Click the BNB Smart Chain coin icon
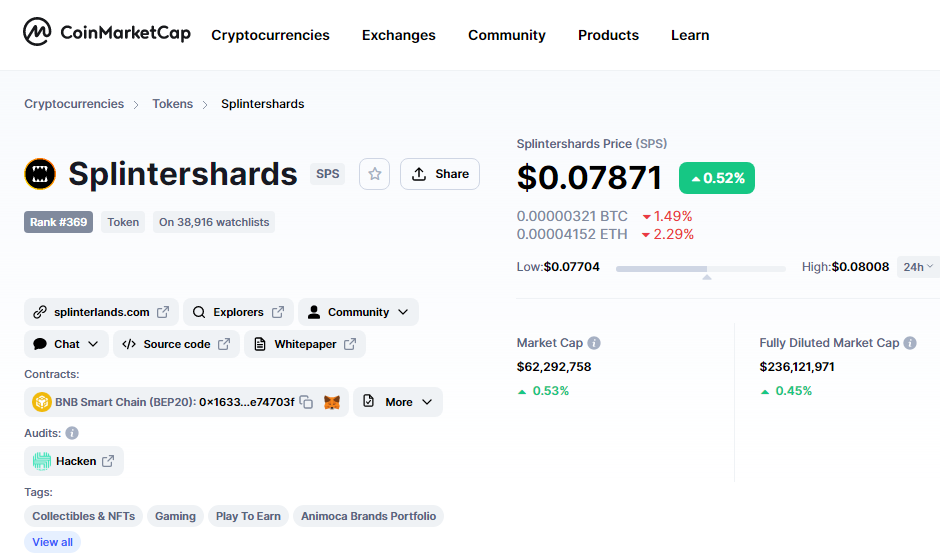940x555 pixels. 41,402
